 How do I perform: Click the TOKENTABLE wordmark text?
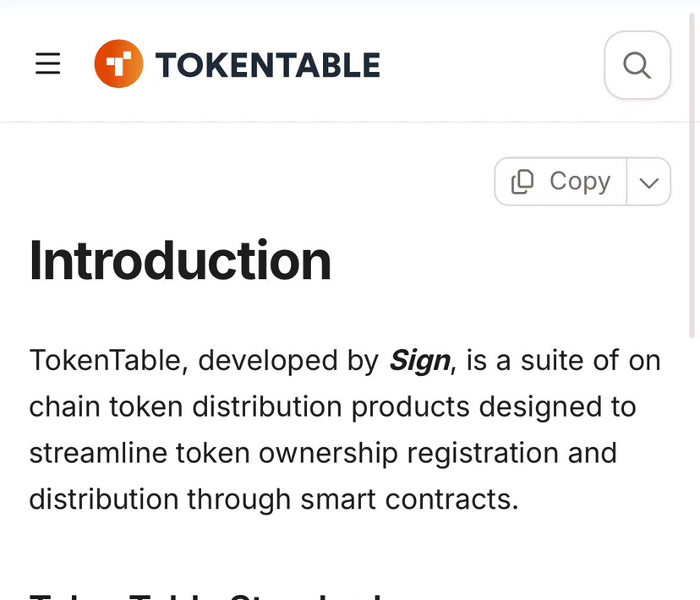(x=267, y=65)
